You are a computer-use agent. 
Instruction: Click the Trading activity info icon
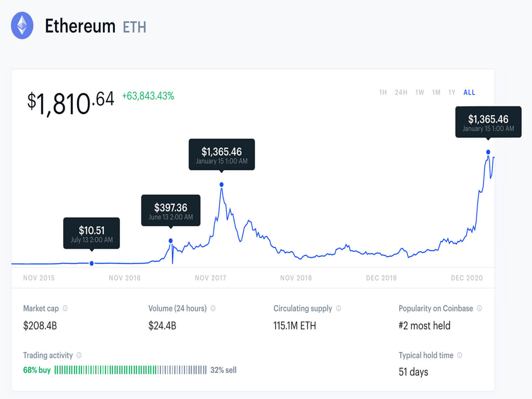[x=79, y=355]
